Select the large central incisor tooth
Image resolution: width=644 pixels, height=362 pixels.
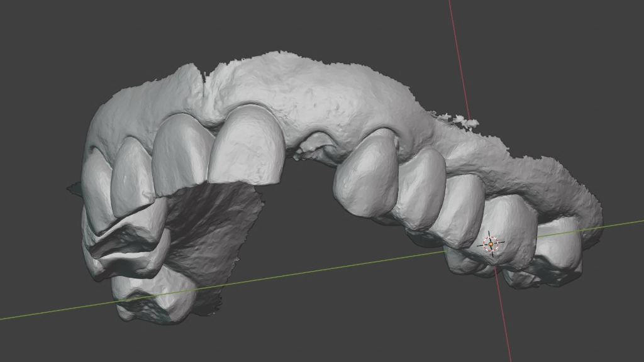pyautogui.click(x=245, y=146)
